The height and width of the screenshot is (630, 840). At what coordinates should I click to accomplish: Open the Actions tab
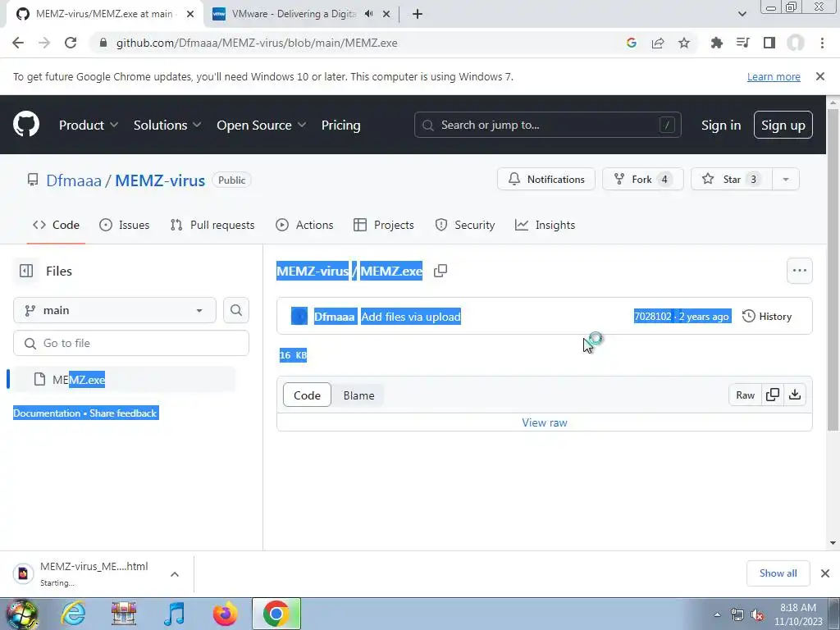[x=304, y=225]
